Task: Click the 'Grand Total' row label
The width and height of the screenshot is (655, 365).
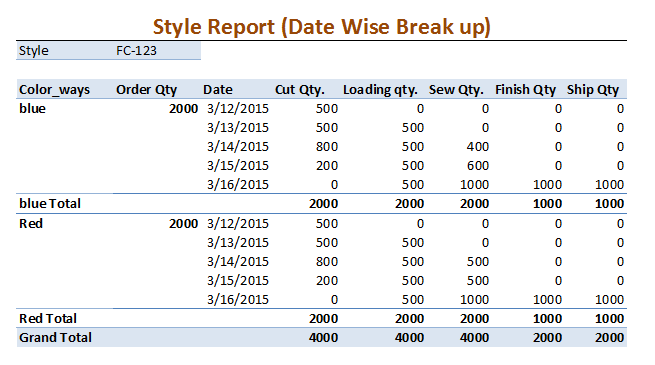Action: point(55,337)
